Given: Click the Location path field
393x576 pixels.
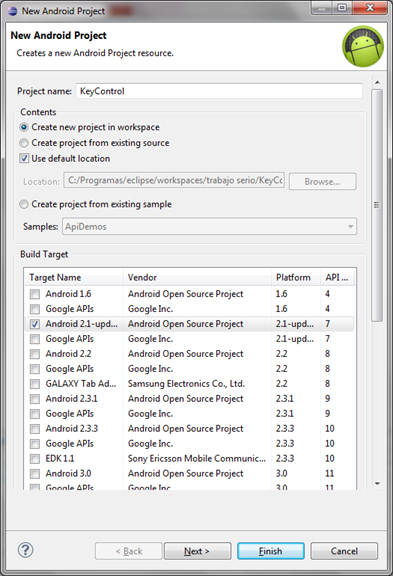Looking at the screenshot, I should pyautogui.click(x=174, y=180).
